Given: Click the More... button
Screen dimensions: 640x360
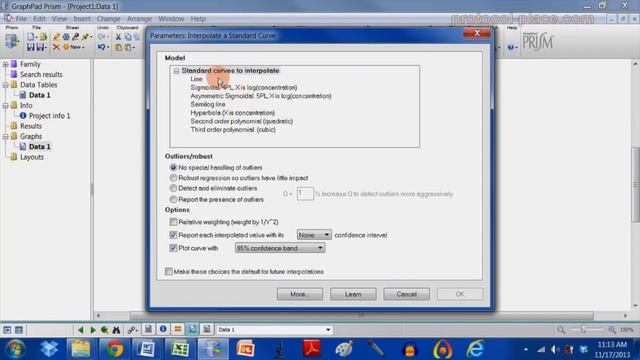Looking at the screenshot, I should [300, 294].
